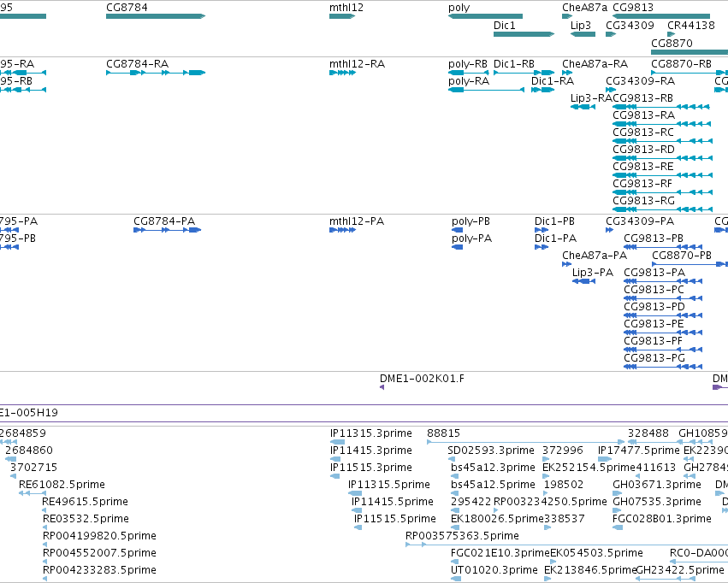Viewport: 728px width, 583px height.
Task: Open the Dic1 gene feature
Action: point(524,34)
